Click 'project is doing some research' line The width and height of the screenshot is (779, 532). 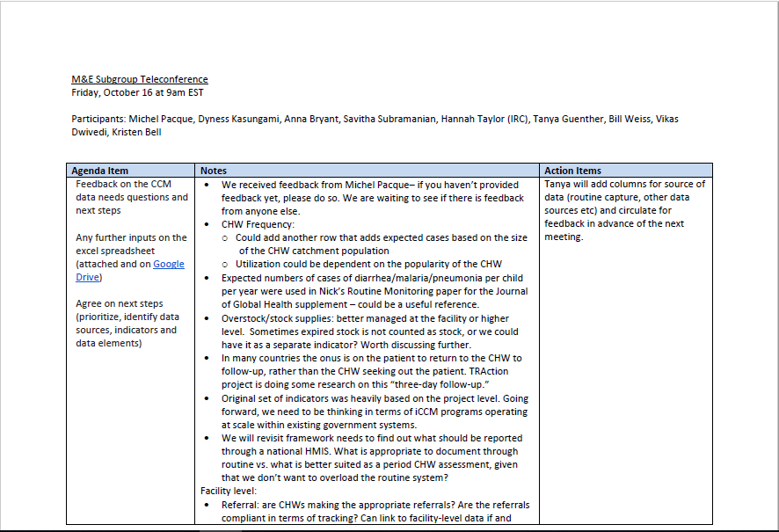click(355, 384)
